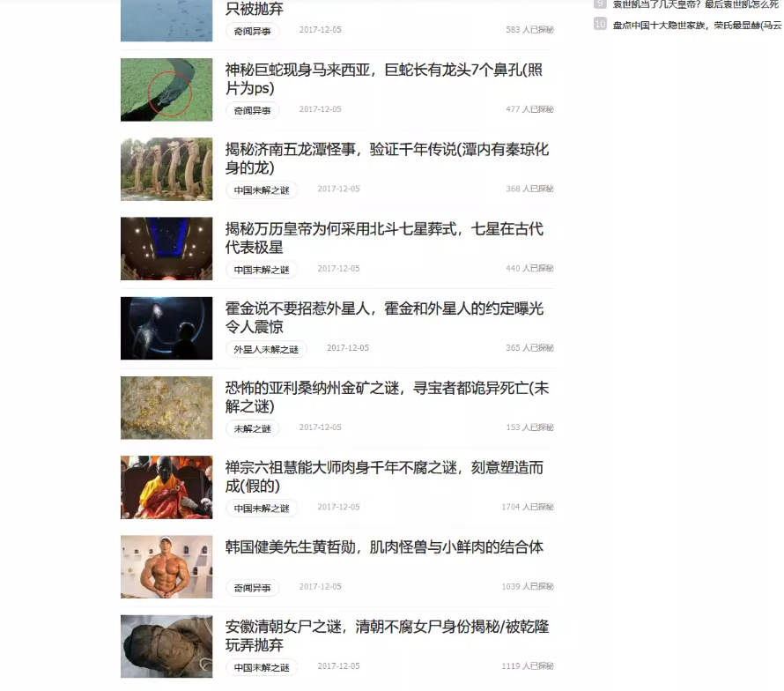This screenshot has width=784, height=691.
Task: Select 未解之谜 tag under Arizona gold mine article
Action: point(252,429)
